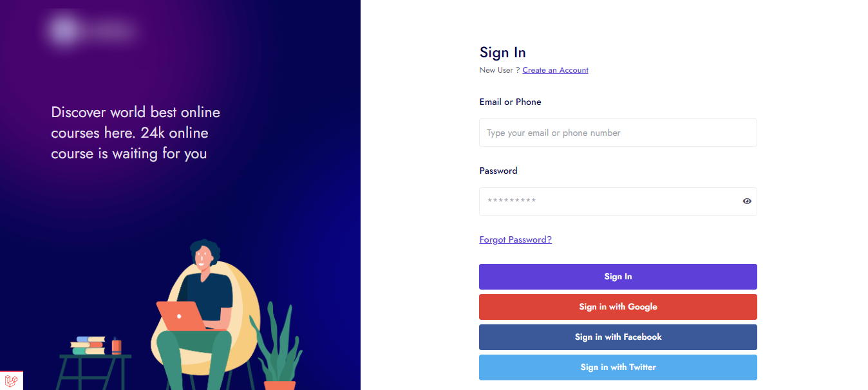Click the "Discover world best online courses" headline
The height and width of the screenshot is (390, 868).
[135, 133]
